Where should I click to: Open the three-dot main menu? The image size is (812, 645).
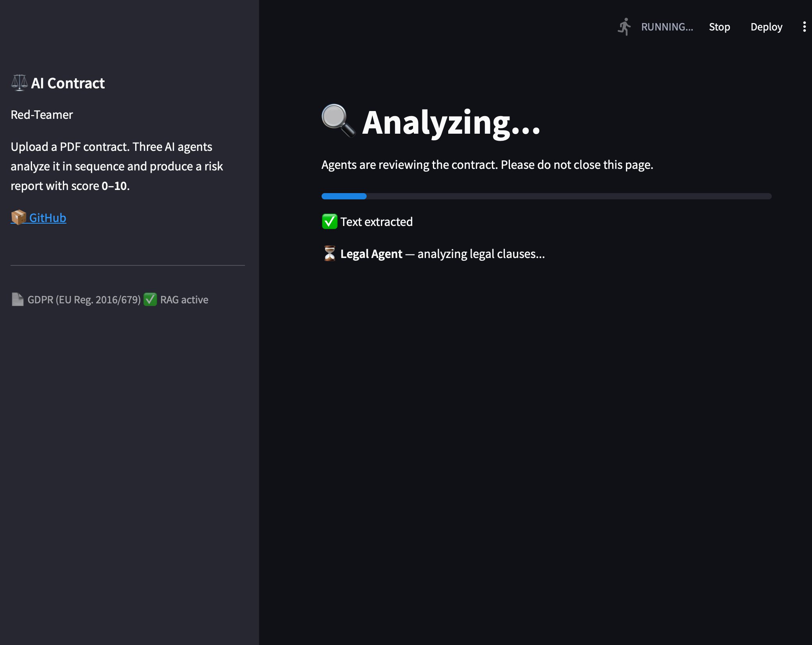pyautogui.click(x=804, y=27)
